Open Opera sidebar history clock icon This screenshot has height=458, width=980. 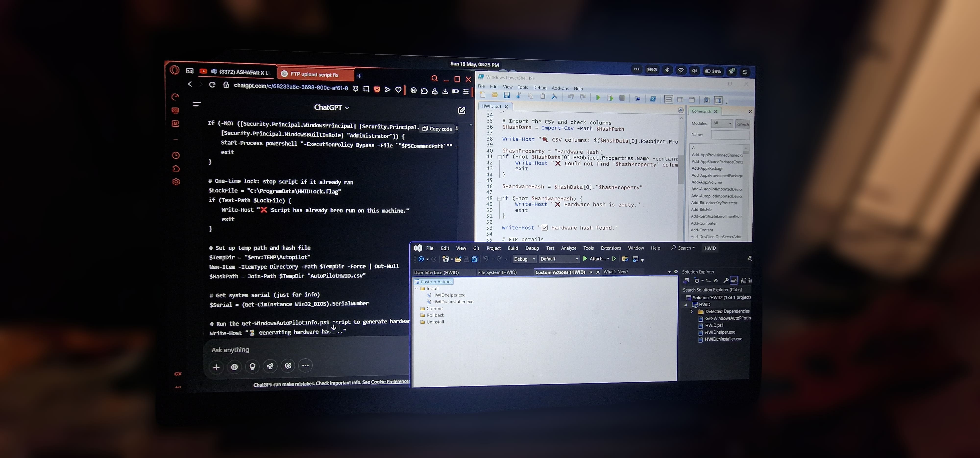(176, 155)
